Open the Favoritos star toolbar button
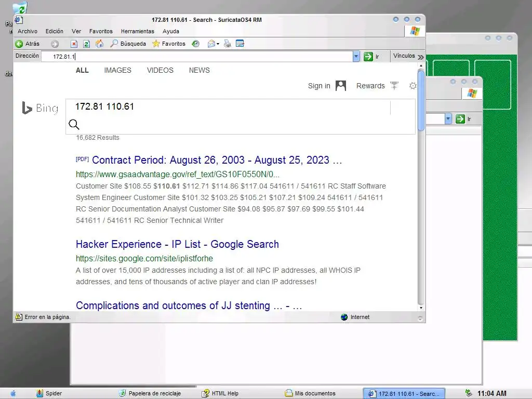The image size is (532, 399). pyautogui.click(x=169, y=44)
